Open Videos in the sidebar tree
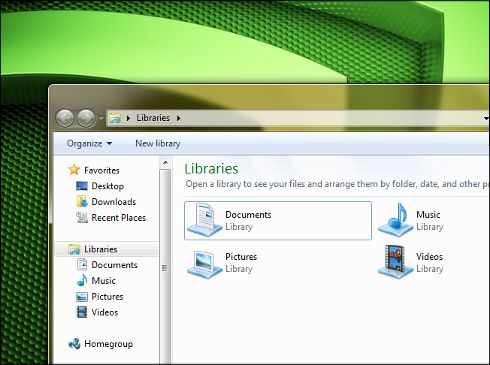 click(105, 312)
